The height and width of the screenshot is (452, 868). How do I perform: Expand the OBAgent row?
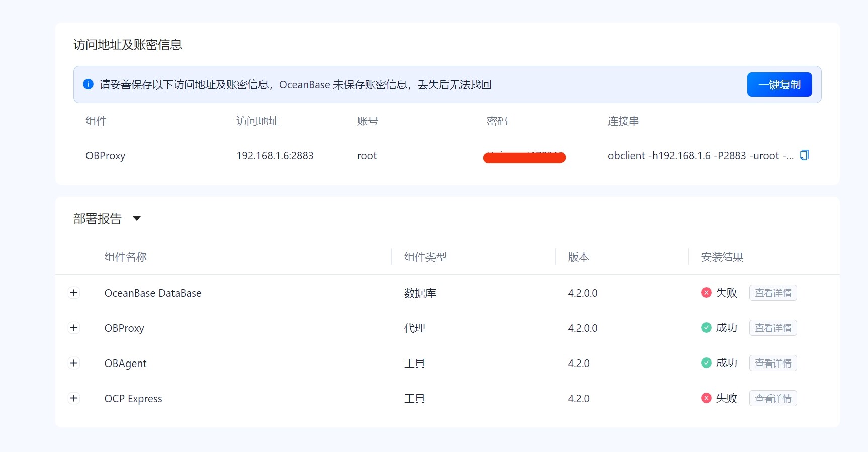pos(74,363)
